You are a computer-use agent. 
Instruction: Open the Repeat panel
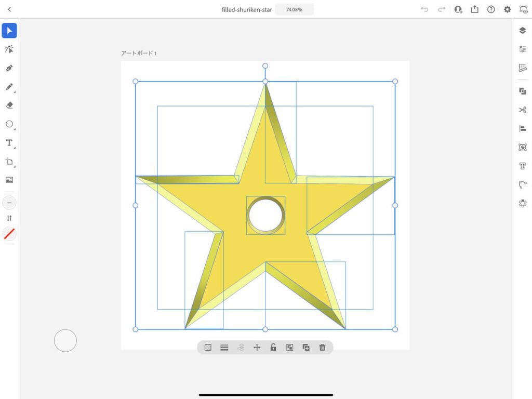(523, 203)
